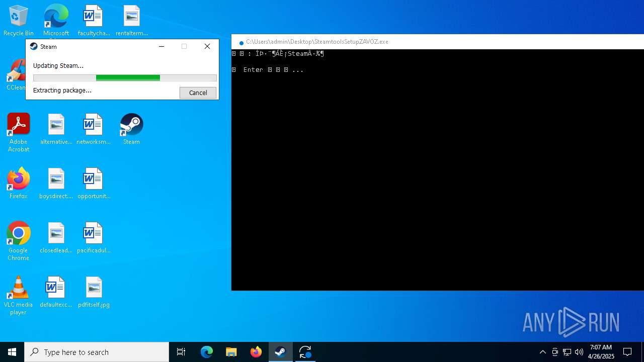Open opportunit Word document icon

pos(93,184)
